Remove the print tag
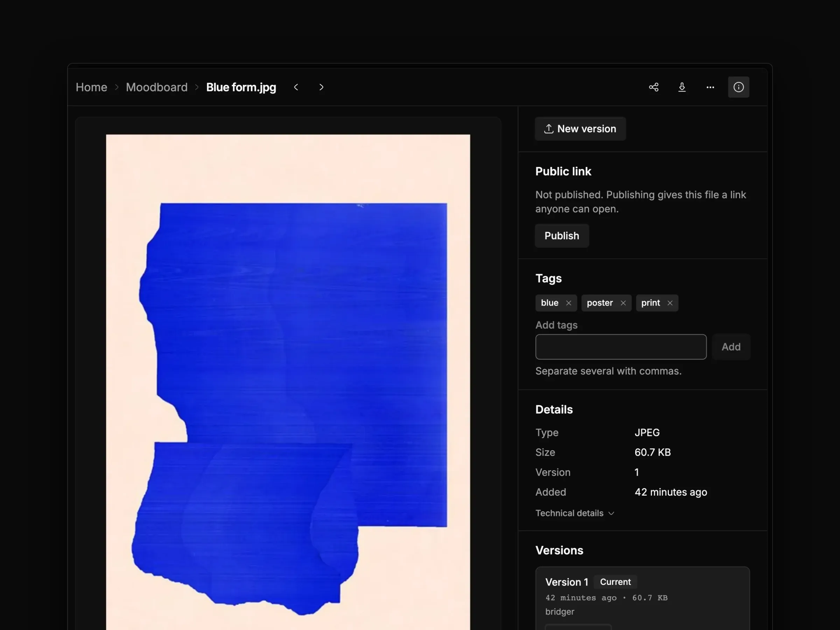This screenshot has height=630, width=840. [x=670, y=303]
